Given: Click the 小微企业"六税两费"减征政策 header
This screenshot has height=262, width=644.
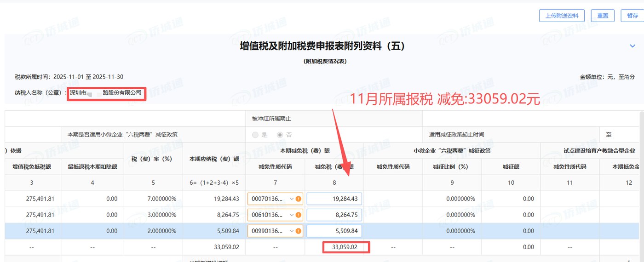Looking at the screenshot, I should click(452, 150).
